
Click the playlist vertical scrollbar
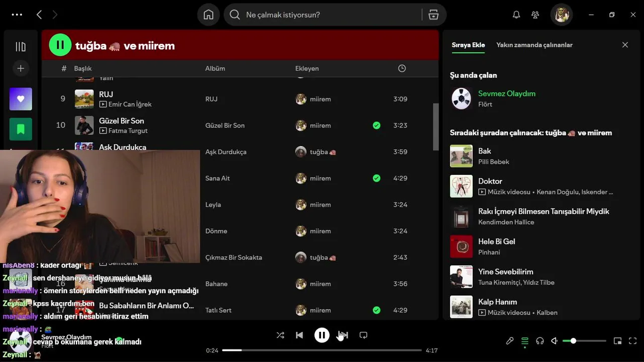(x=436, y=127)
